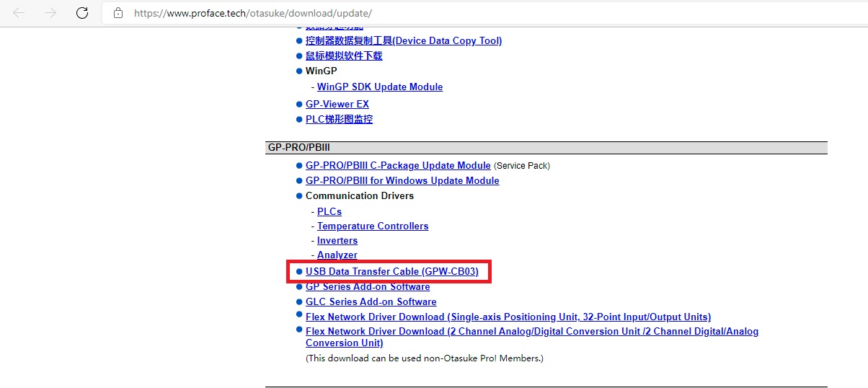Open GLC Series Add-on Software link

pos(371,301)
